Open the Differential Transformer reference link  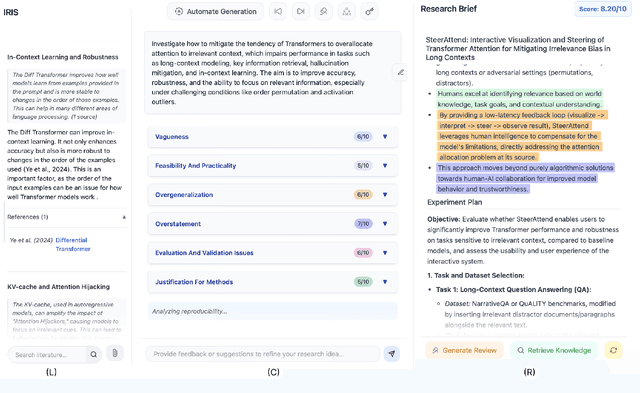[73, 244]
